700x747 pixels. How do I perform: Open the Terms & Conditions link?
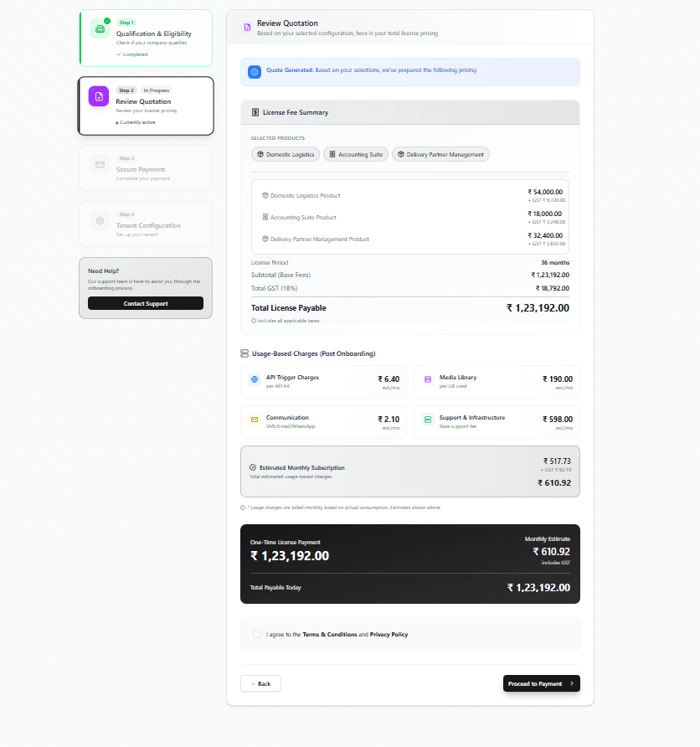[330, 635]
